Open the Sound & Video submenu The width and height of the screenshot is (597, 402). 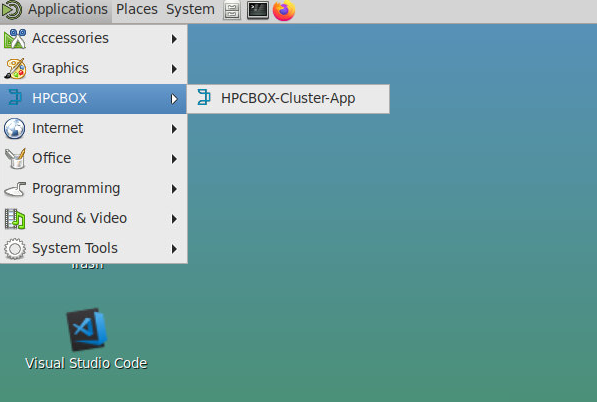pos(94,219)
